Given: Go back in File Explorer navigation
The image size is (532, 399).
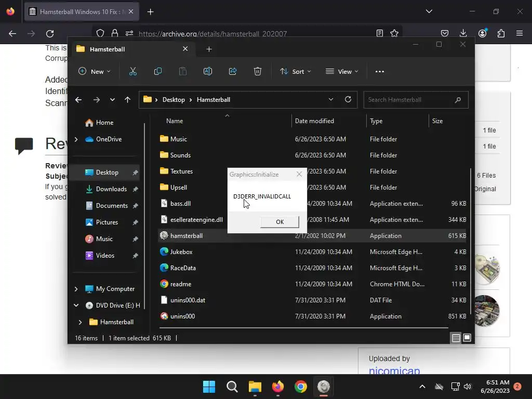Looking at the screenshot, I should (78, 100).
